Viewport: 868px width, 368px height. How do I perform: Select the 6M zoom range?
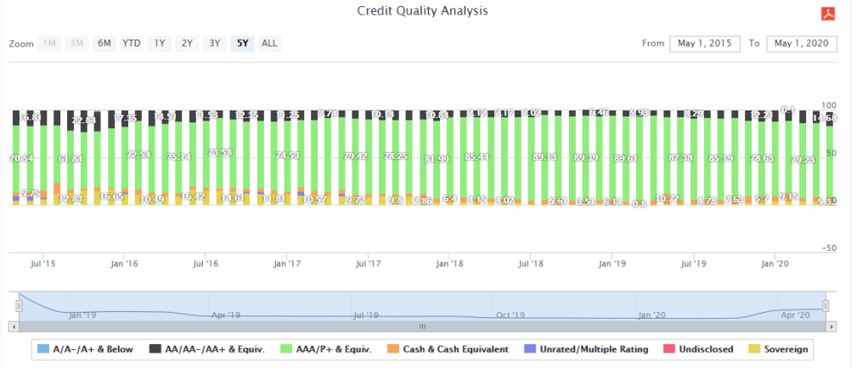(104, 43)
